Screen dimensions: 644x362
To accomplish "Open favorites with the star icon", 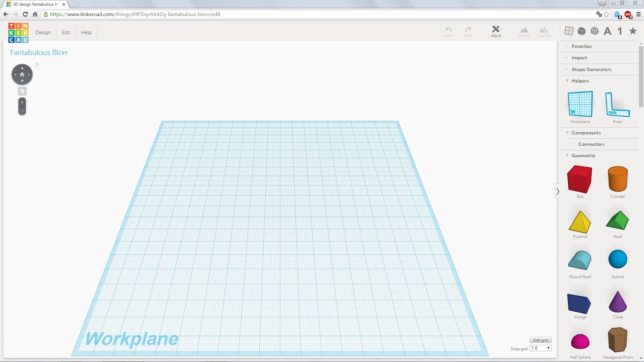I will point(633,31).
